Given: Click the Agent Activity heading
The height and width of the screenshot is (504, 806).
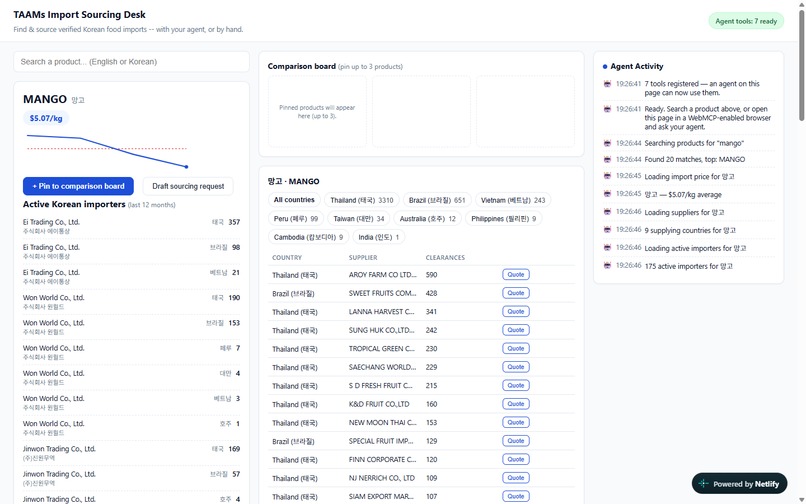Looking at the screenshot, I should tap(636, 66).
